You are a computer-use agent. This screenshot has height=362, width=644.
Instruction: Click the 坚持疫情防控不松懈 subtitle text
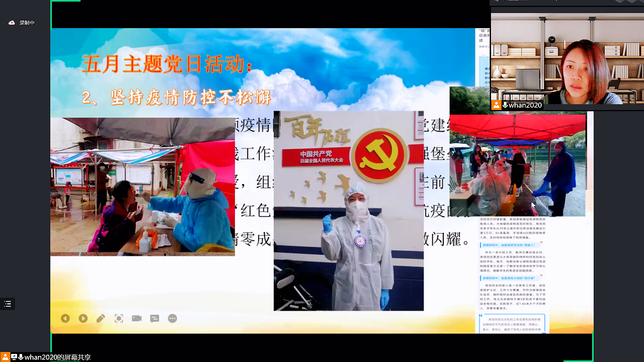(191, 98)
